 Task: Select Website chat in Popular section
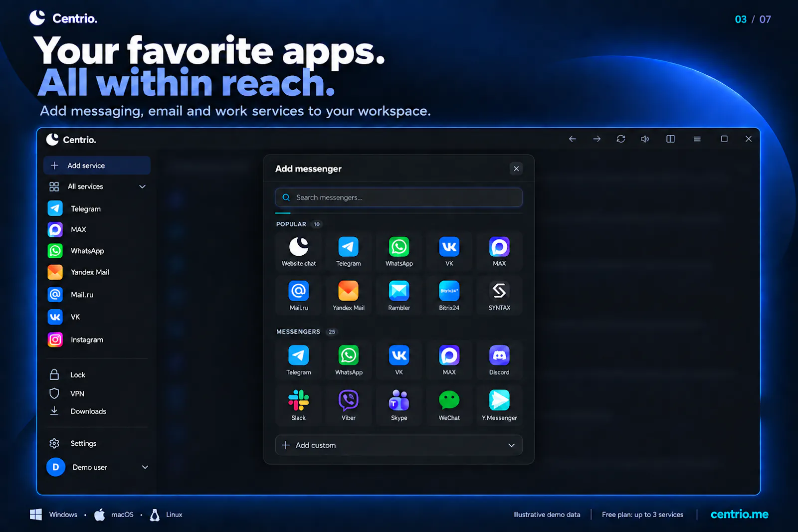point(299,251)
